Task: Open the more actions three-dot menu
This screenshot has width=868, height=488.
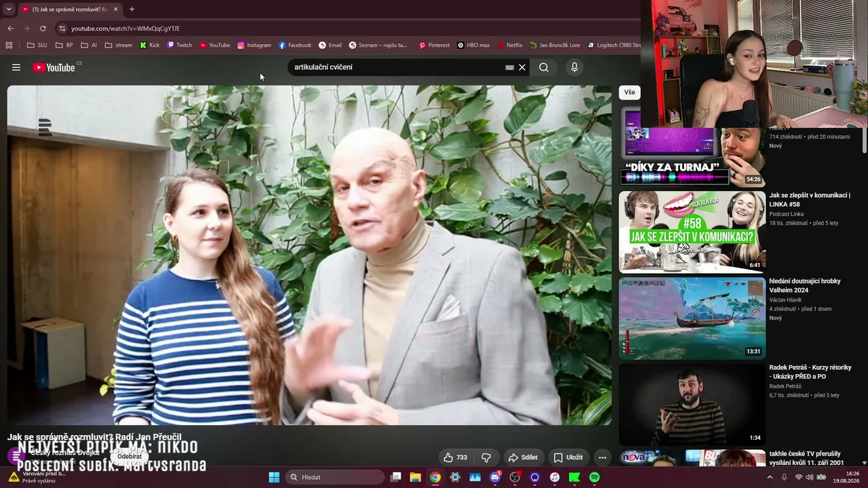Action: coord(602,457)
